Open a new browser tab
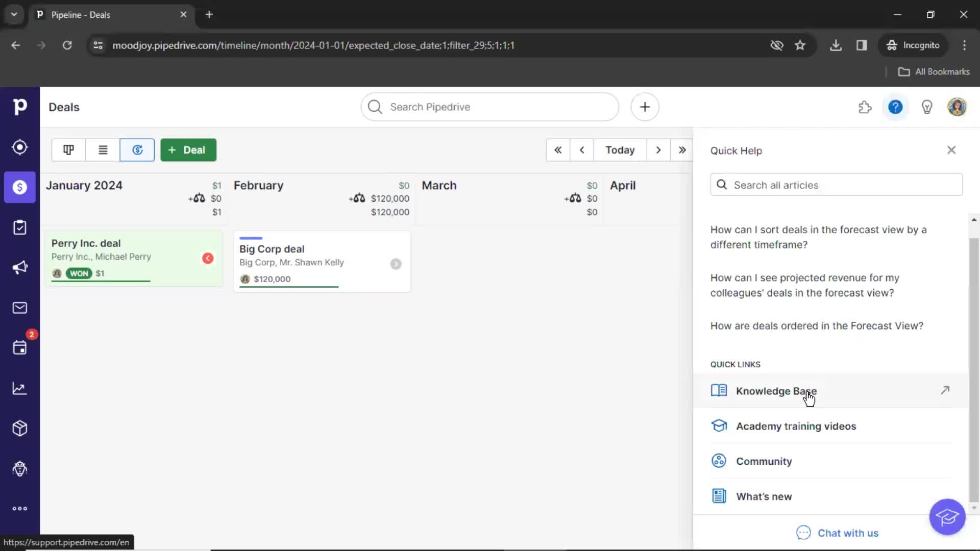The image size is (980, 551). pyautogui.click(x=209, y=15)
